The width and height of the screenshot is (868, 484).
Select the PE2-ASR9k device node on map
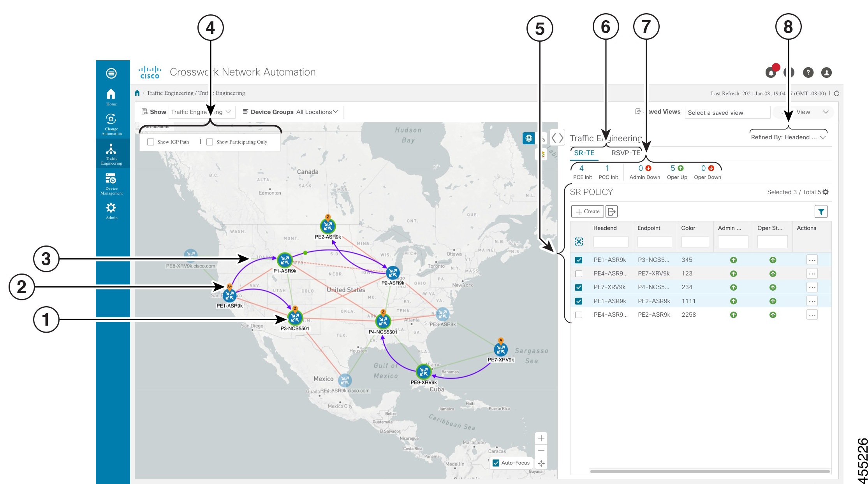pyautogui.click(x=328, y=226)
